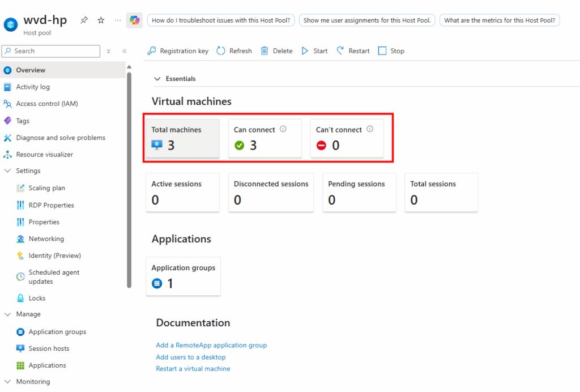Collapse the sidebar with double chevron
Screen dimensions: 580x392
point(124,51)
